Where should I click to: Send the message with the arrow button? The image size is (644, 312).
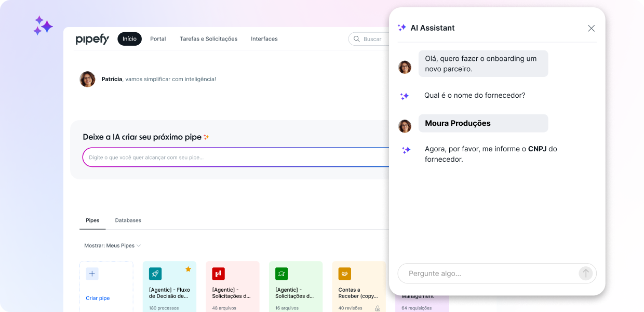(x=585, y=274)
